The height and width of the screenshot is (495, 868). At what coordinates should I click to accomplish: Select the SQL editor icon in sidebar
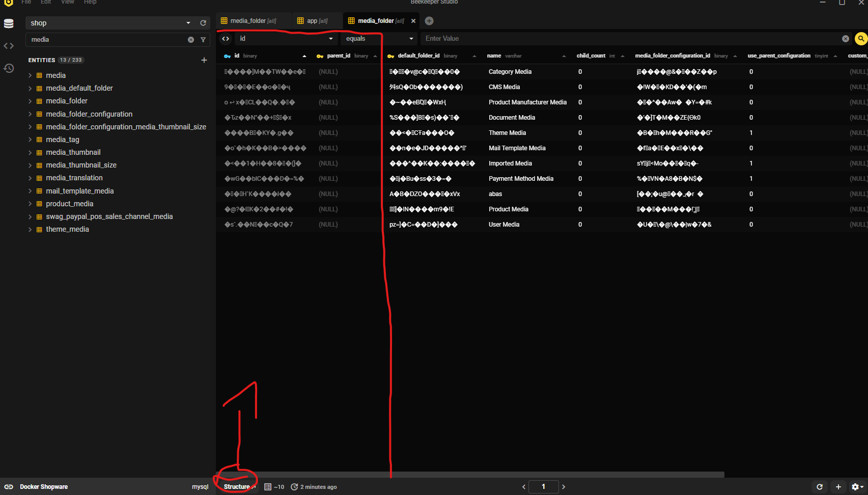pos(8,45)
